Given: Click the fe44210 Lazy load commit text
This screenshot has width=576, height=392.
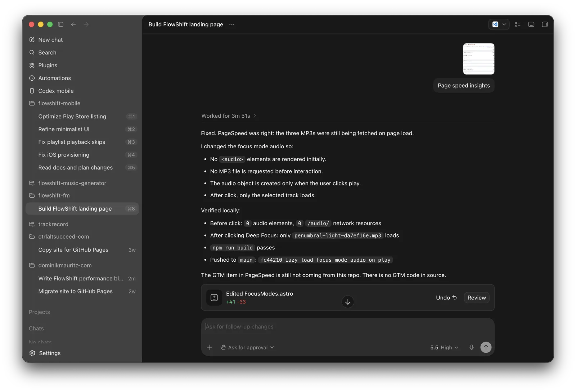Looking at the screenshot, I should tap(325, 260).
